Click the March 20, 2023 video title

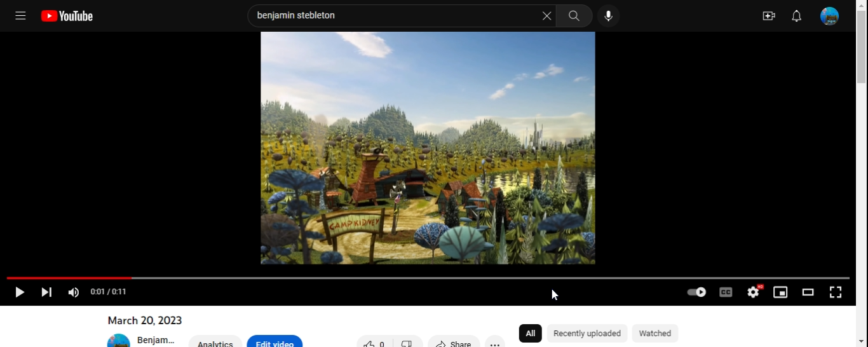pos(145,321)
